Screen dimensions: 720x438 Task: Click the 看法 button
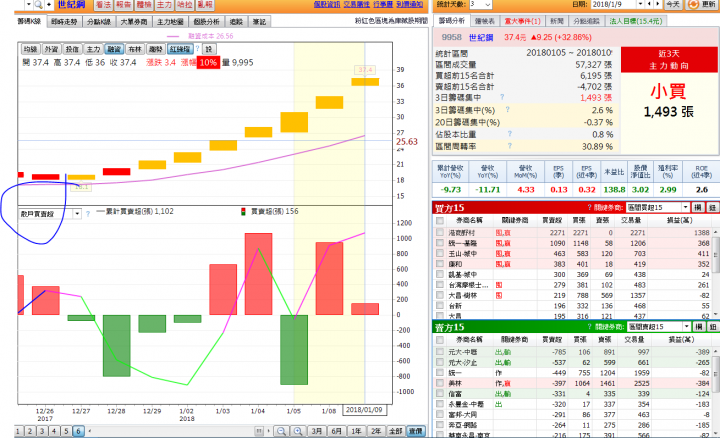tap(103, 5)
